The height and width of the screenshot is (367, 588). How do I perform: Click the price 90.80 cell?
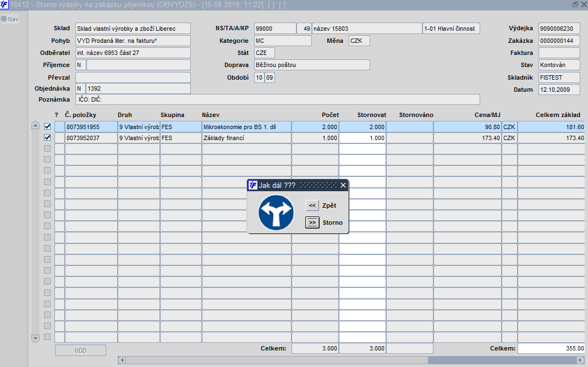(x=468, y=127)
